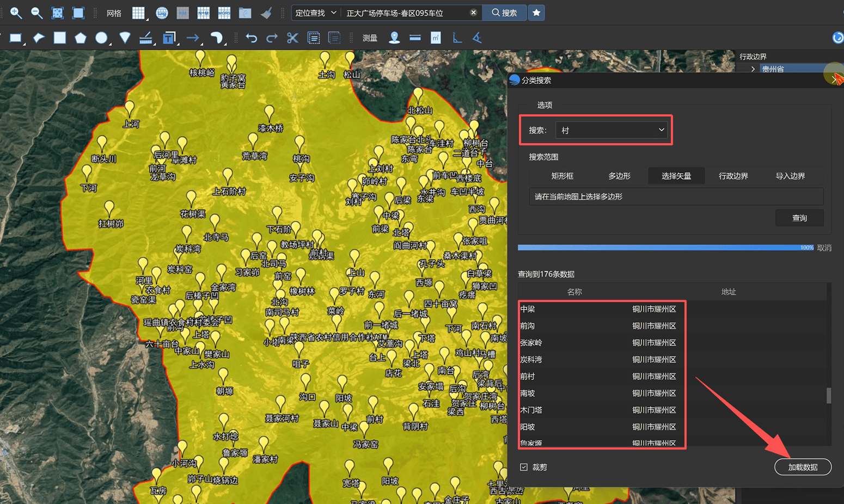The width and height of the screenshot is (844, 504).
Task: Click the star favorites button
Action: [536, 13]
